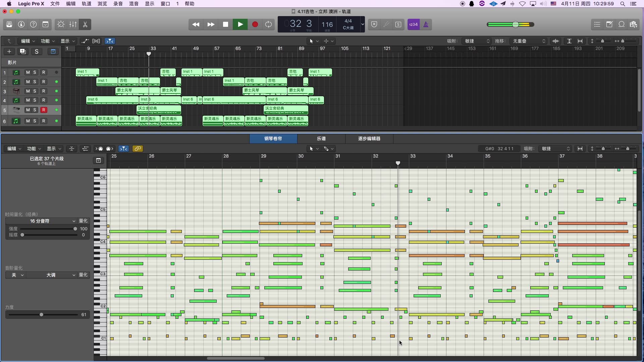The width and height of the screenshot is (644, 362).
Task: Click the master volume slider
Action: [x=510, y=24]
